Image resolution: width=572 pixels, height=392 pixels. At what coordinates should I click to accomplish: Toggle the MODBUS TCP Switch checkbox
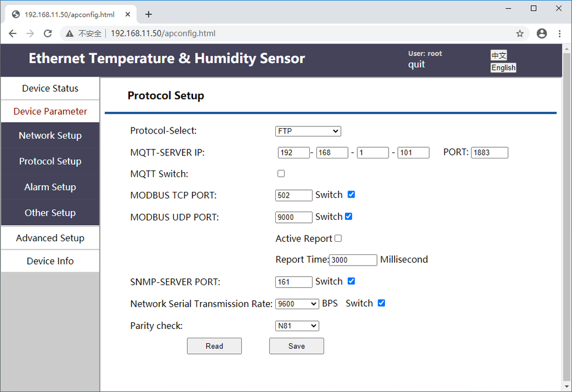[x=351, y=194]
